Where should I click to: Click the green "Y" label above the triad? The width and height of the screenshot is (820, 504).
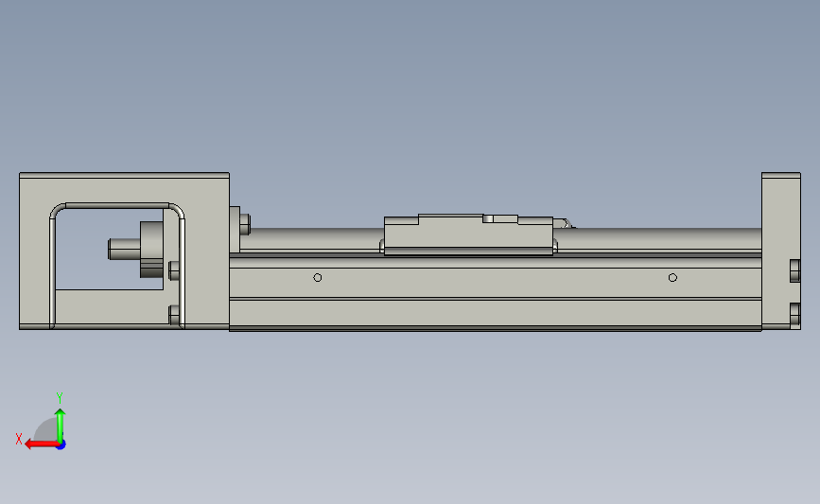(60, 398)
